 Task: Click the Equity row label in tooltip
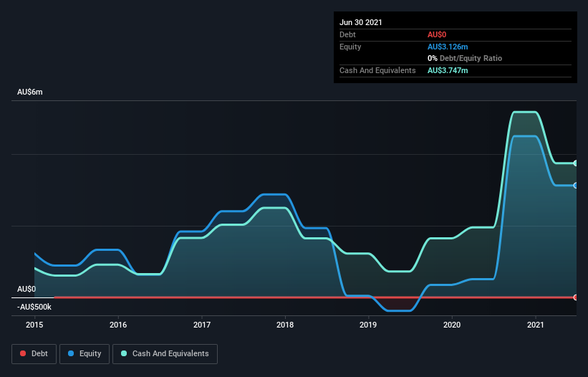350,47
